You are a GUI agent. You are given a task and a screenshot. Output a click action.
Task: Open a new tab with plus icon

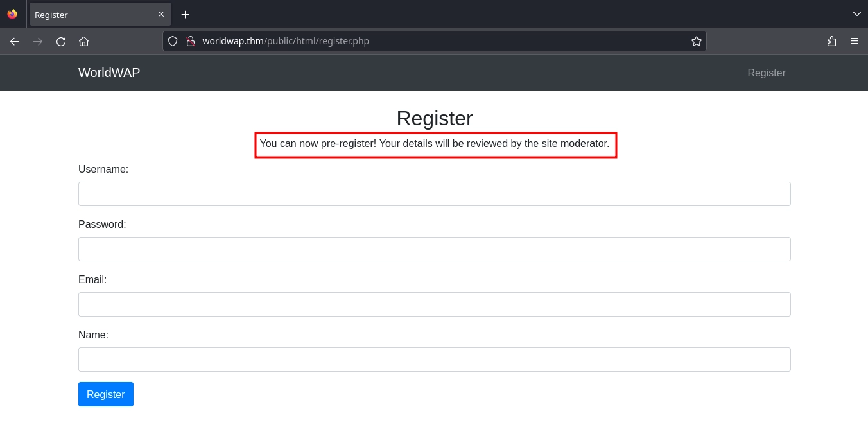(185, 14)
